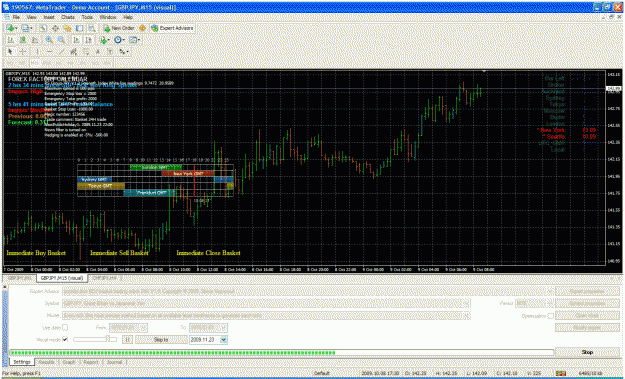Toggle the Terminal panel icon
Viewport: 625px width, 379px height.
tap(79, 28)
